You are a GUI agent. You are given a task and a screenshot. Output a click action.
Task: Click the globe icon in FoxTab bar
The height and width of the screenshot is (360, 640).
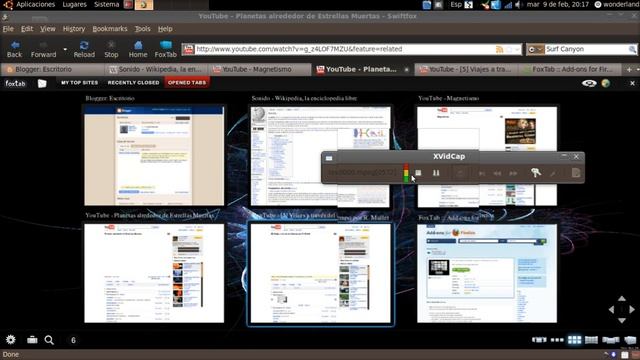click(x=606, y=83)
